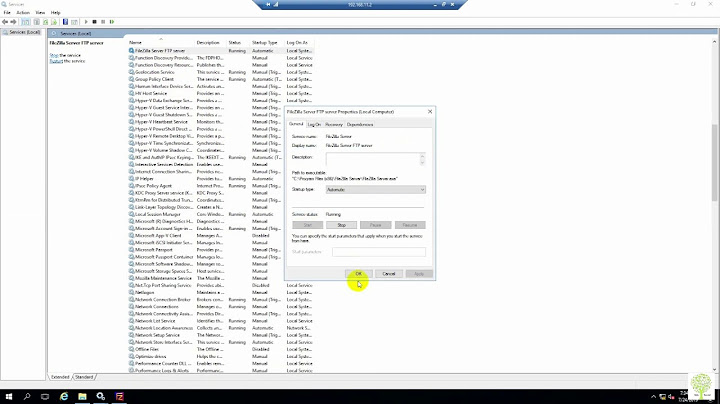Launch Internet Explorer from taskbar
Screen dimensions: 720x404
[x=64, y=397]
